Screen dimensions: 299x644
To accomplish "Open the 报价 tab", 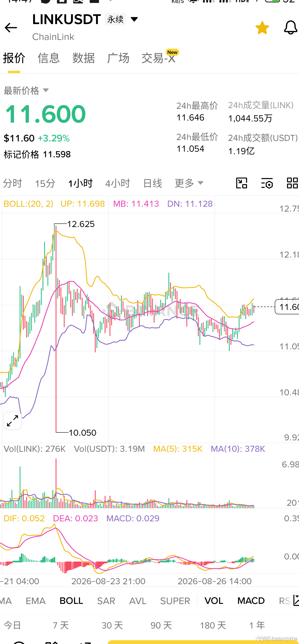I will (x=14, y=58).
